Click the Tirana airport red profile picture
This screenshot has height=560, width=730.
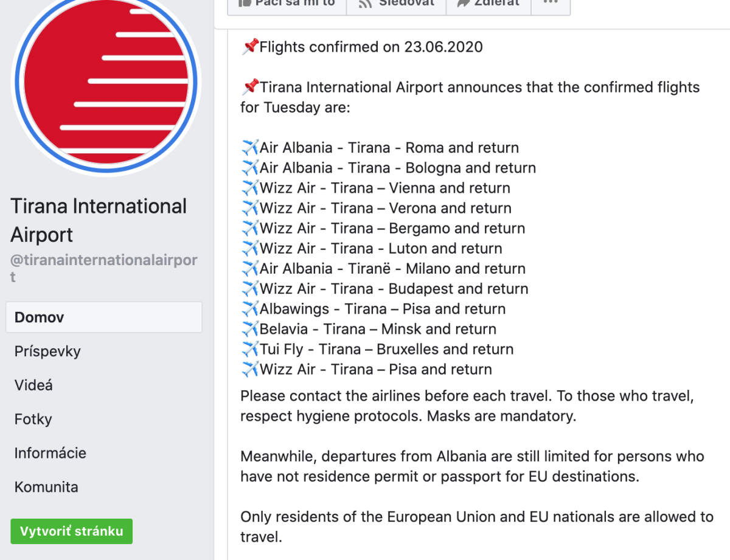(x=106, y=82)
